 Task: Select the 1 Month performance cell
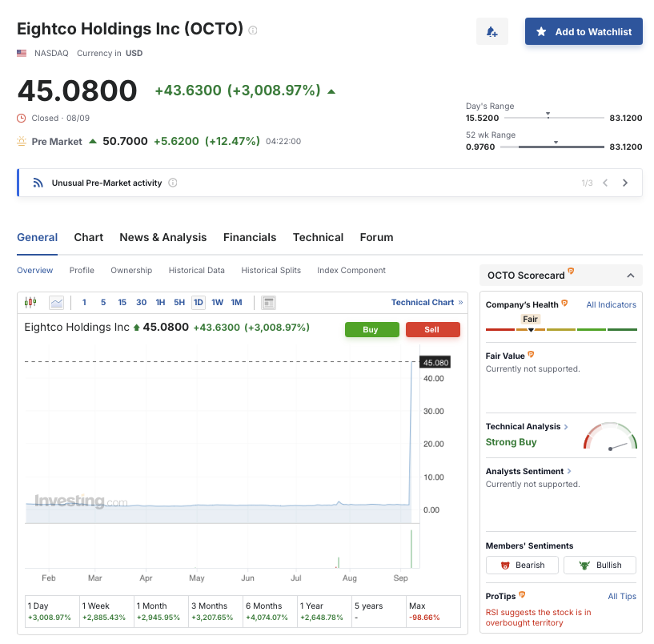tap(161, 611)
